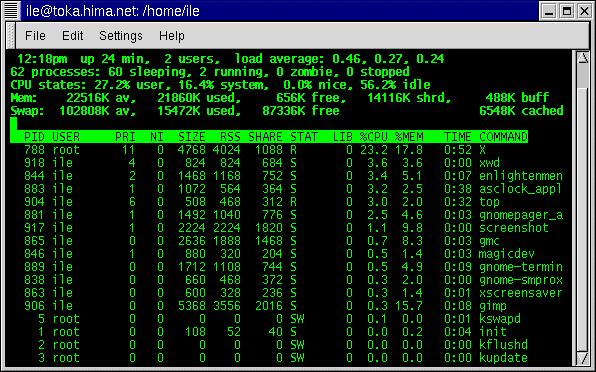596x372 pixels.
Task: Click PID 906 in the process list
Action: click(34, 306)
